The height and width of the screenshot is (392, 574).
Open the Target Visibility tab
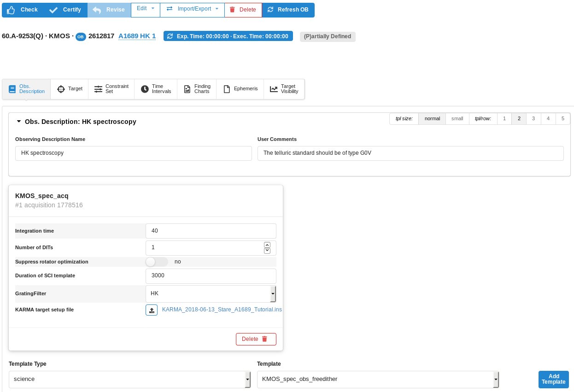click(284, 89)
